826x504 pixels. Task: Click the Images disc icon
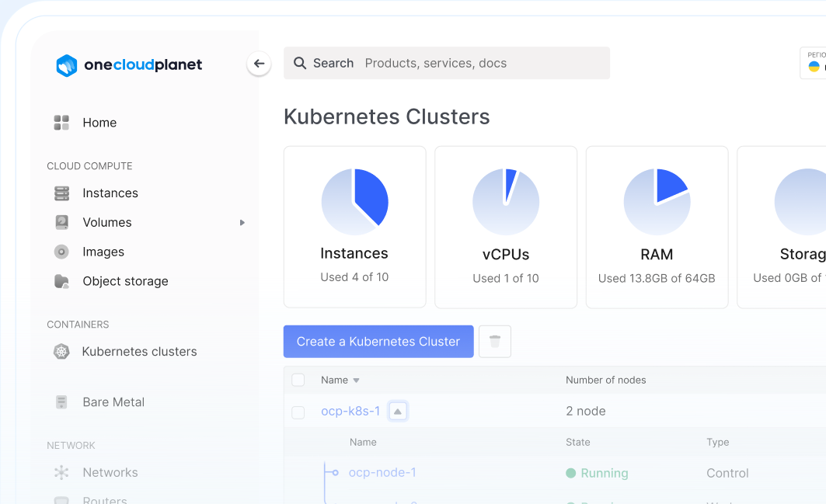tap(61, 252)
